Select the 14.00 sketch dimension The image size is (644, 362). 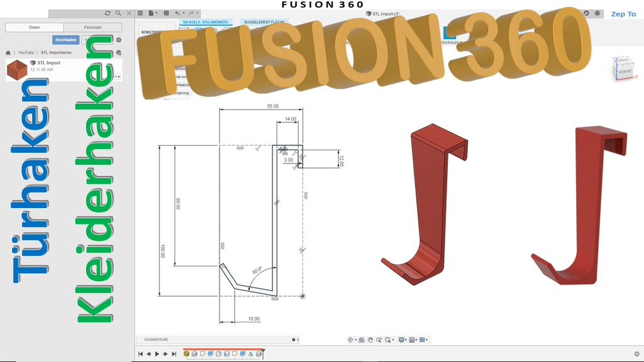[291, 119]
